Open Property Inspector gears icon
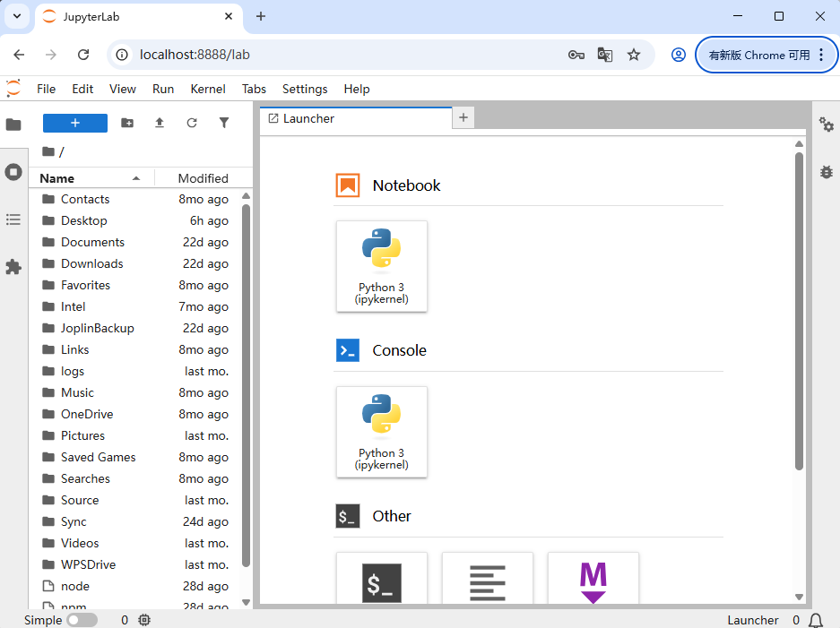The width and height of the screenshot is (840, 628). (826, 125)
